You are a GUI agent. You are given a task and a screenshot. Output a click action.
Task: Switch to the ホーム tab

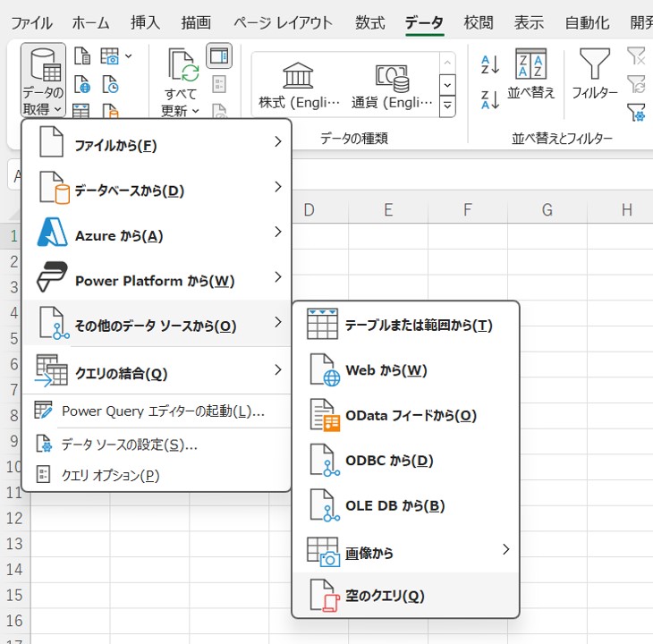click(90, 23)
